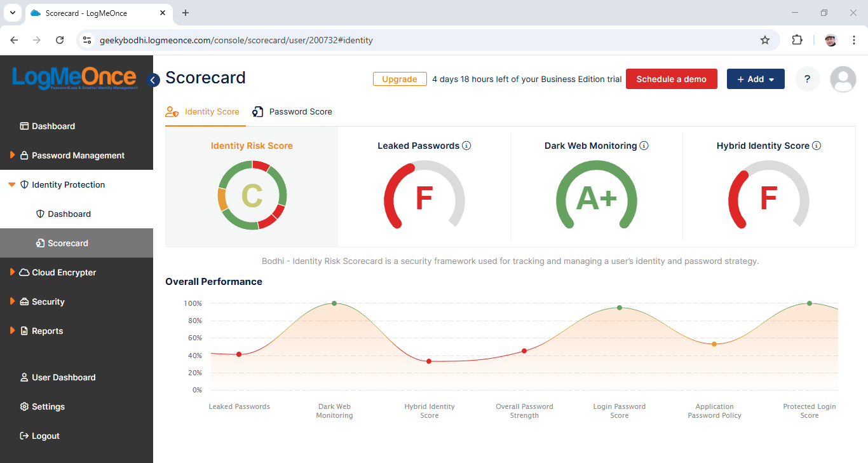
Task: Open the Chrome profile avatar
Action: (831, 40)
